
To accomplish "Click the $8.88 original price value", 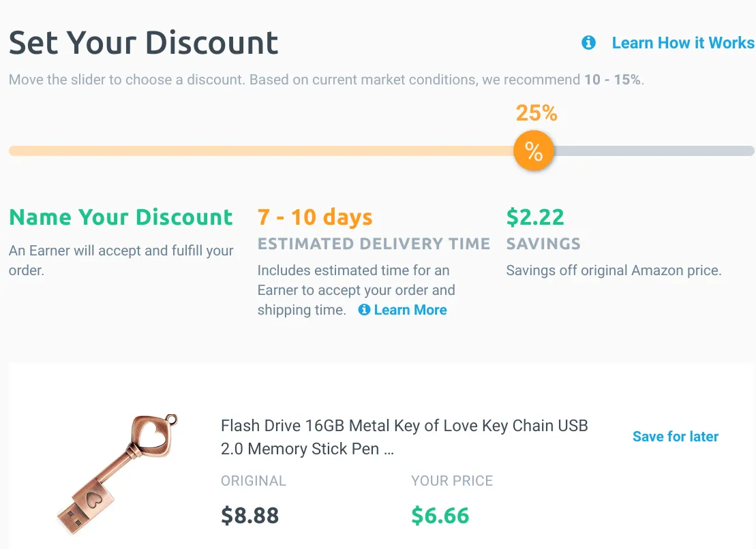I will tap(250, 516).
